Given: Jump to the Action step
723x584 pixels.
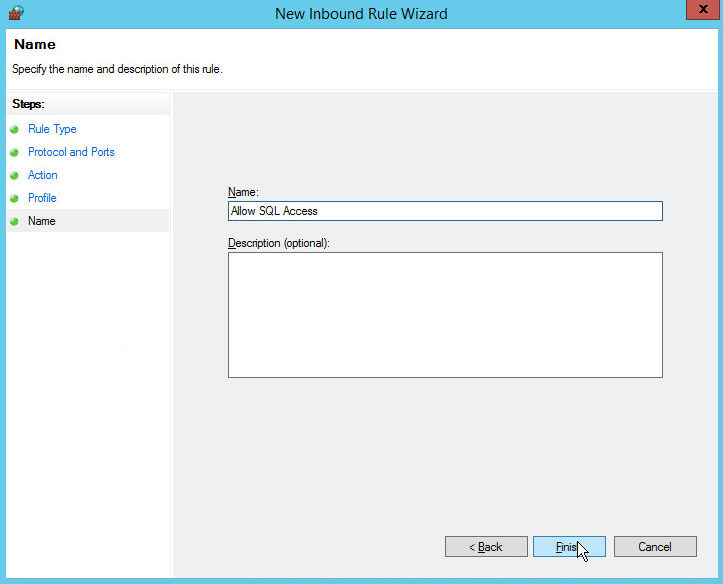Looking at the screenshot, I should [43, 175].
